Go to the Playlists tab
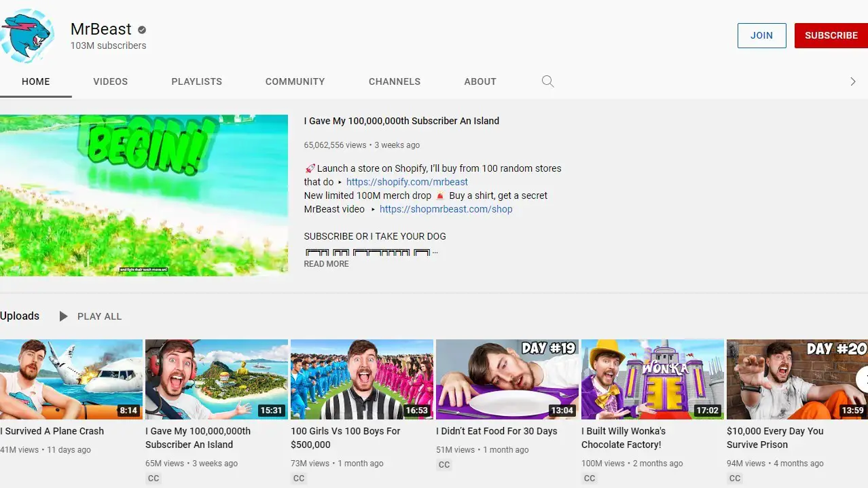This screenshot has height=488, width=868. tap(197, 81)
